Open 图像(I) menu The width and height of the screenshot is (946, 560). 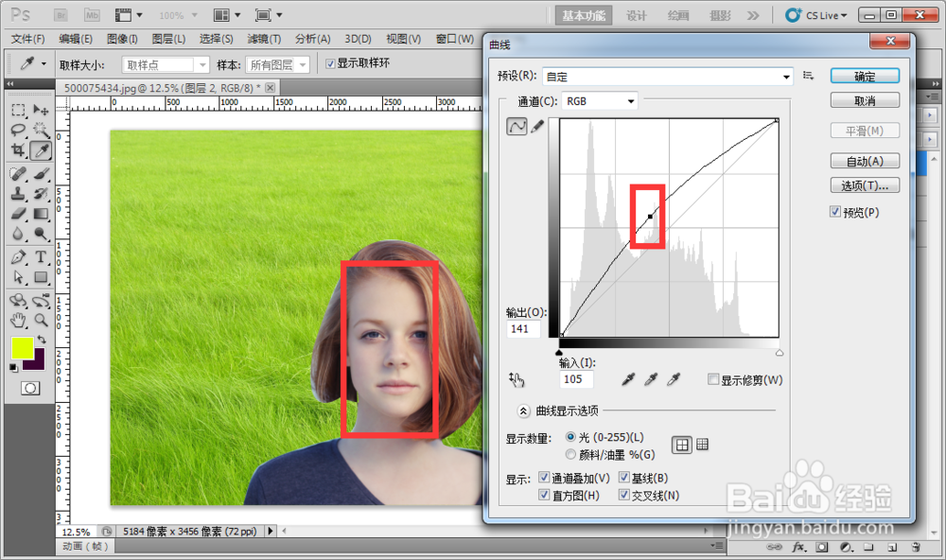tap(122, 39)
